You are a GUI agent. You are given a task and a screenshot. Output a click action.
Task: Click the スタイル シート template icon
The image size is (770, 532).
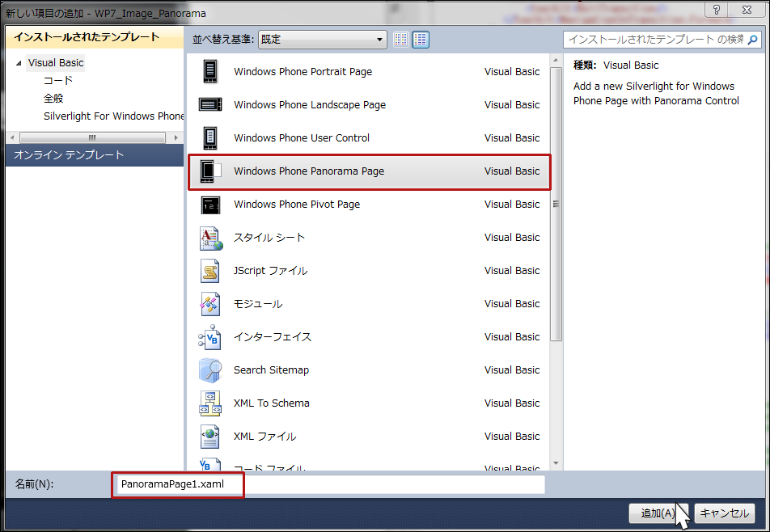coord(210,238)
